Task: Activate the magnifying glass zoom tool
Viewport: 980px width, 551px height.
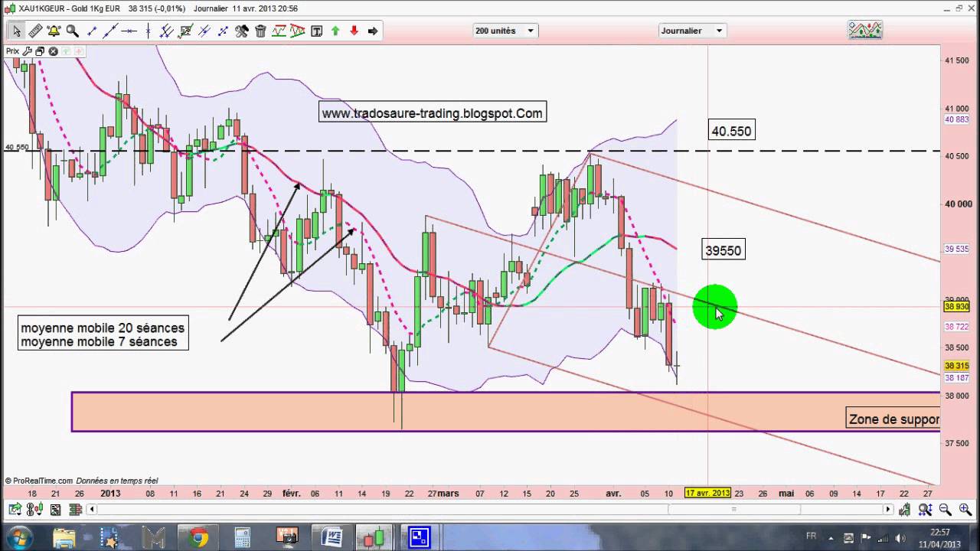Action: [x=73, y=31]
